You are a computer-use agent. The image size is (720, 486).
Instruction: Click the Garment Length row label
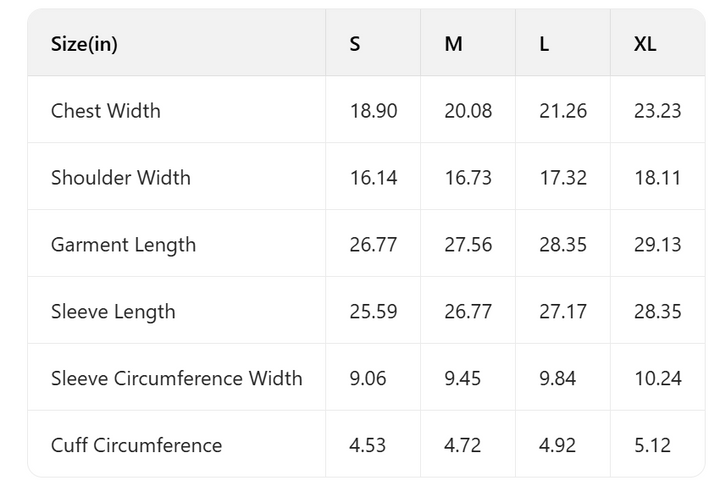(x=123, y=245)
